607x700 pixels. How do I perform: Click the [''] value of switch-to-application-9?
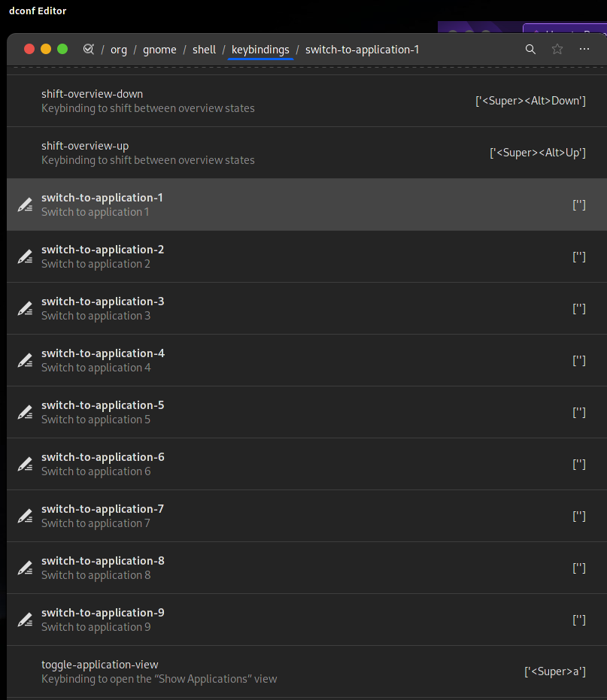[x=579, y=620]
